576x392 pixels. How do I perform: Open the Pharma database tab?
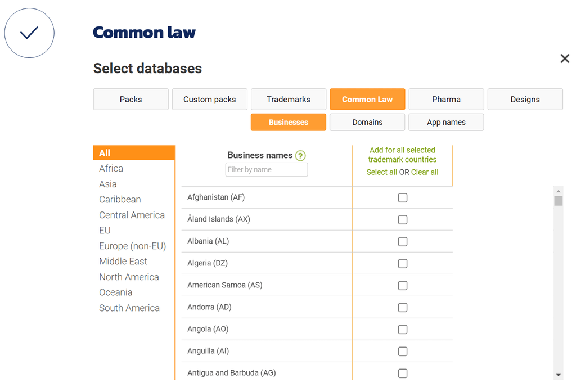446,99
